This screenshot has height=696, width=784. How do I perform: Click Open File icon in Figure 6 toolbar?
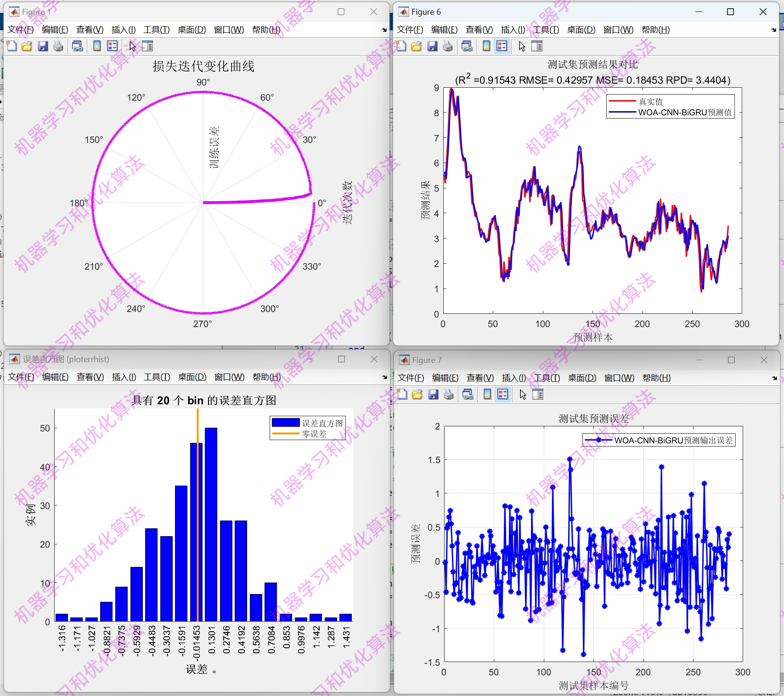coord(417,46)
